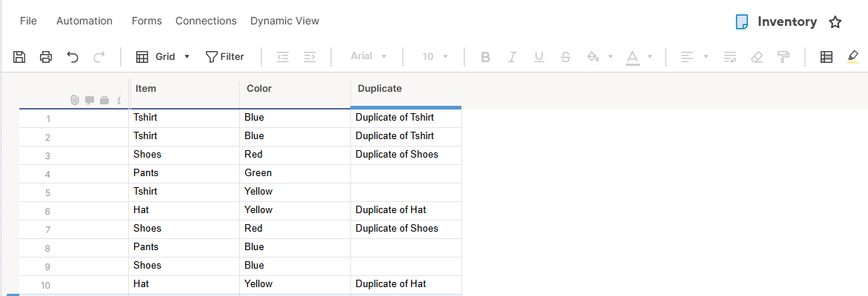The height and width of the screenshot is (296, 868).
Task: Open the font color dropdown arrow
Action: [x=650, y=56]
